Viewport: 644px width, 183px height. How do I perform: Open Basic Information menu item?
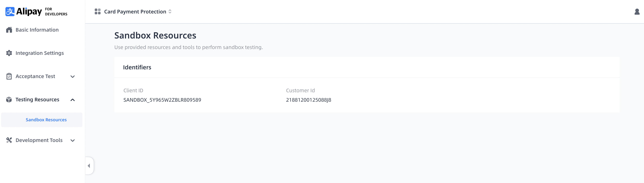(37, 30)
